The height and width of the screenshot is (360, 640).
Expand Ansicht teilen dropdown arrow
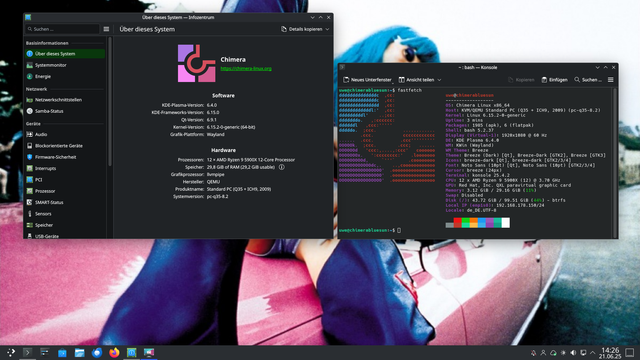coord(440,80)
